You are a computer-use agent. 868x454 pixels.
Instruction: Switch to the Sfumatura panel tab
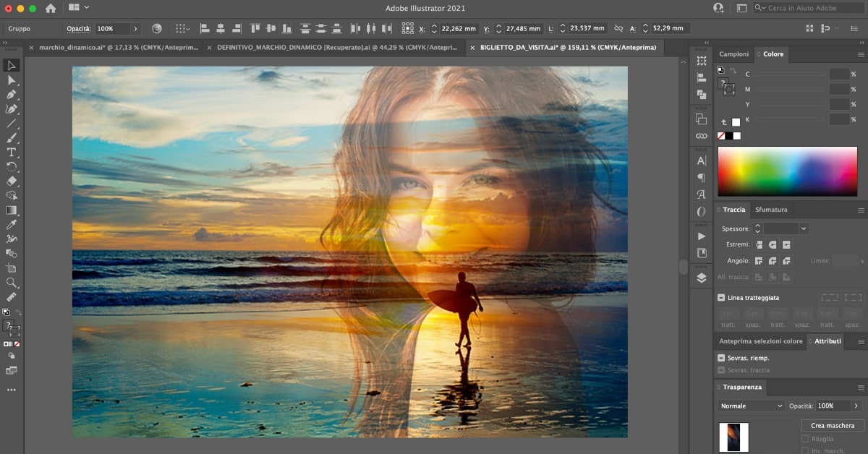[x=771, y=210]
